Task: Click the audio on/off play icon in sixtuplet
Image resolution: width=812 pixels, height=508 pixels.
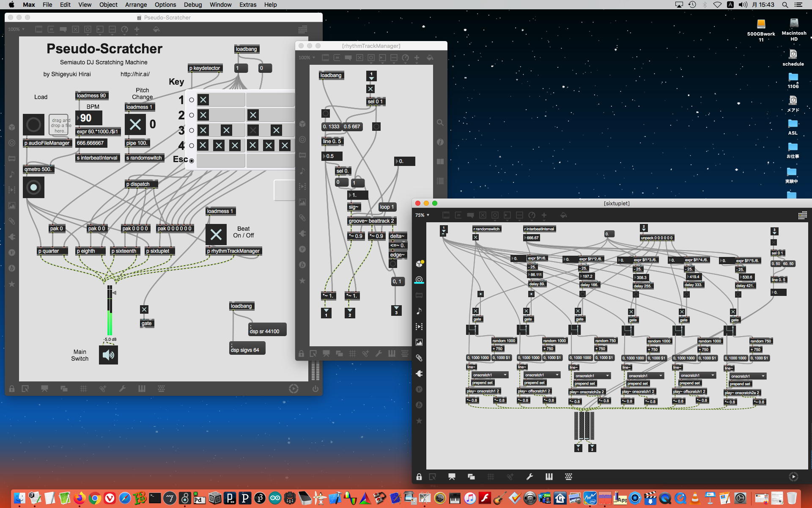Action: click(x=793, y=477)
